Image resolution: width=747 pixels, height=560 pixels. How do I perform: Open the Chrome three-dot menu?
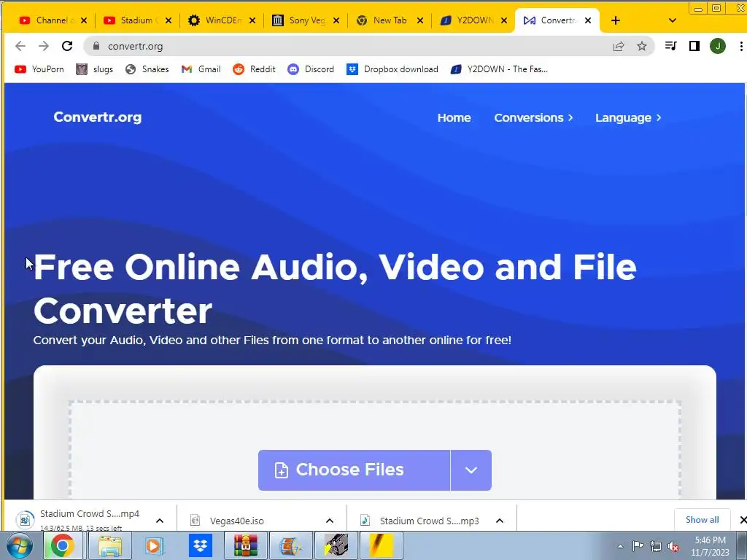741,46
